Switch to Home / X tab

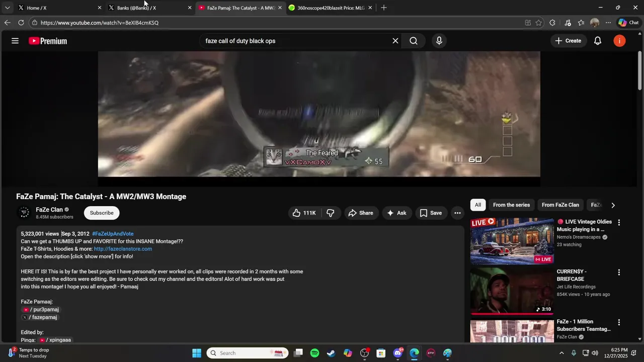58,8
